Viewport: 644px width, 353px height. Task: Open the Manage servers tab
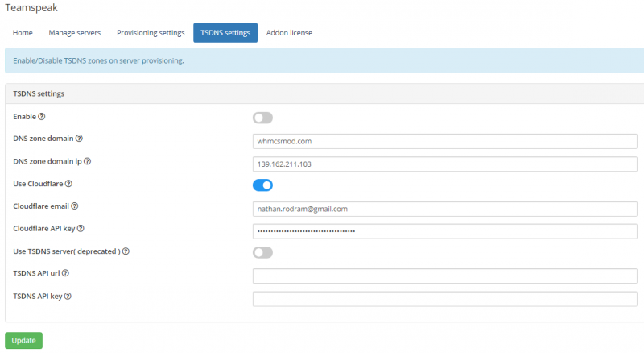tap(74, 32)
